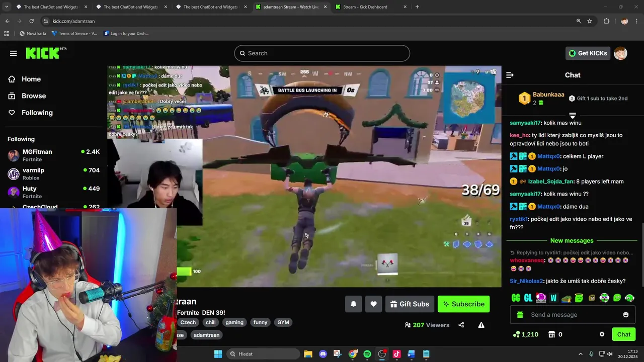This screenshot has height=362, width=644.
Task: Switch to adamtraan Stream tab
Action: click(290, 7)
